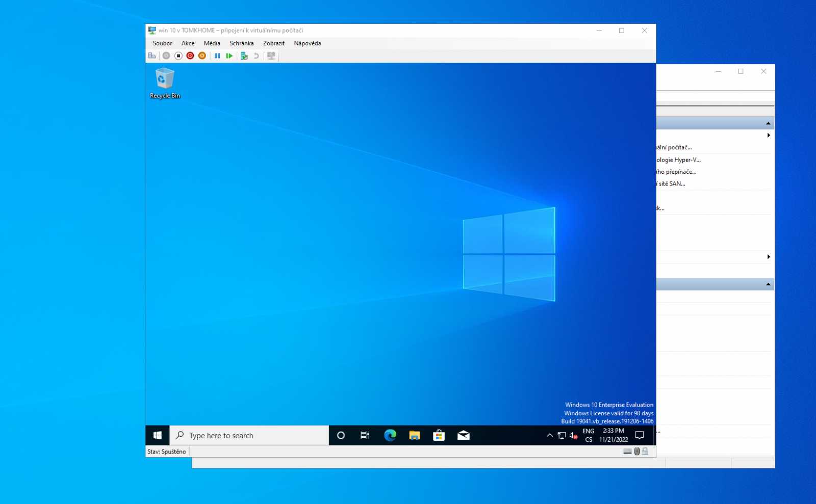Turn off the VM with the black stop icon
This screenshot has width=816, height=504.
[x=178, y=56]
